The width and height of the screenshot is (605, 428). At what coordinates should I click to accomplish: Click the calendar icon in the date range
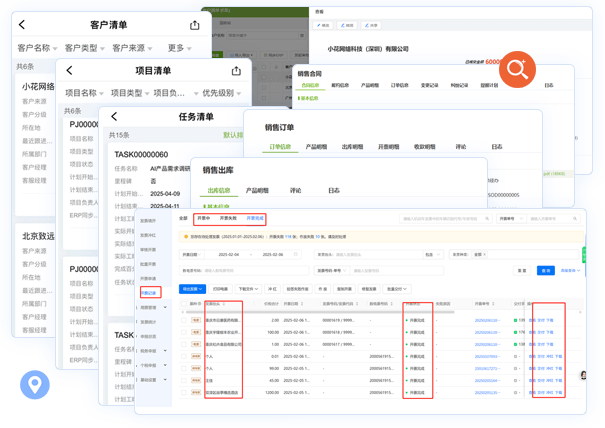pos(296,254)
